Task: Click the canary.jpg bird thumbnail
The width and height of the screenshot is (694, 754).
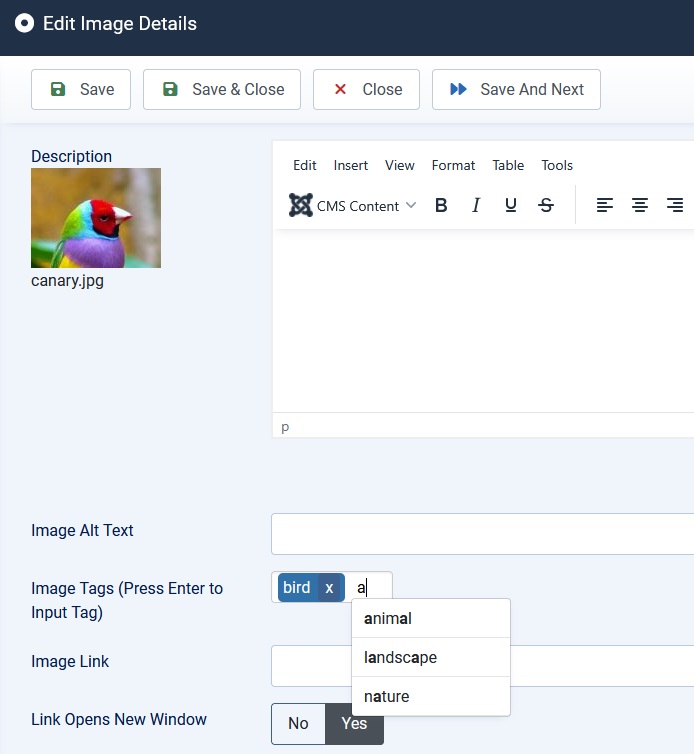Action: [96, 218]
